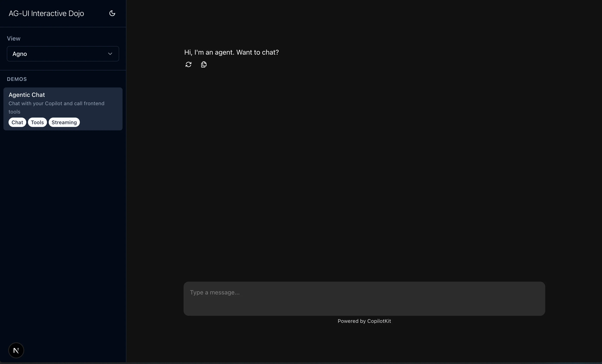
Task: Click the Powered by CopilotKit text
Action: [364, 321]
